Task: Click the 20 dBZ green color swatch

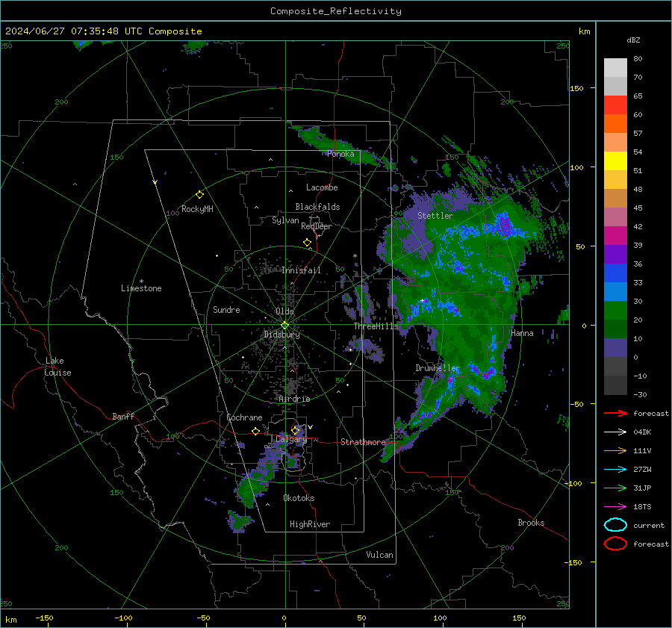Action: [615, 311]
